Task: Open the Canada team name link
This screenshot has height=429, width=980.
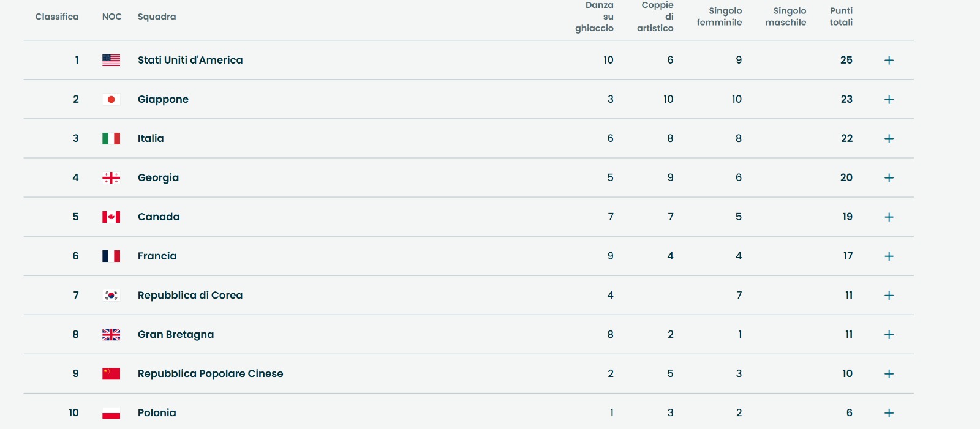Action: [x=159, y=217]
